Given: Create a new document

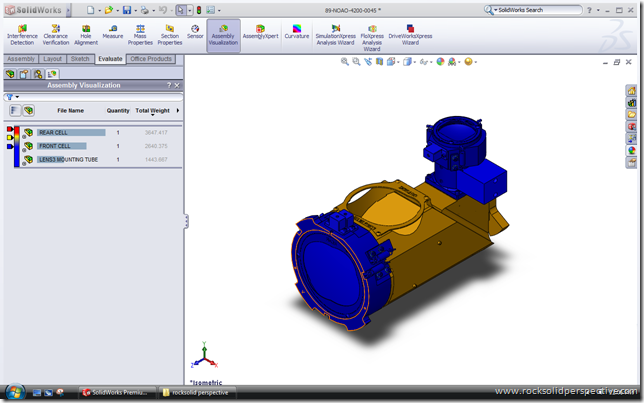Looking at the screenshot, I should [90, 10].
